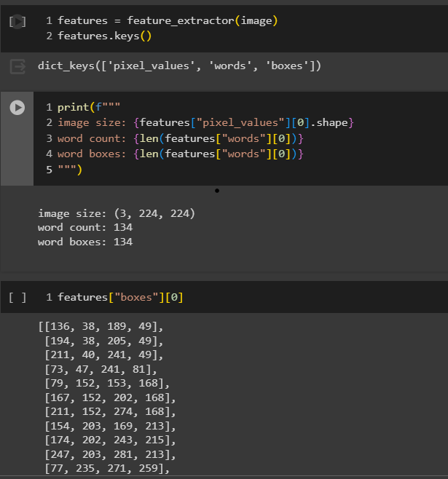448x479 pixels.
Task: Click box row [247, 203, 281, 213]
Action: pyautogui.click(x=110, y=454)
